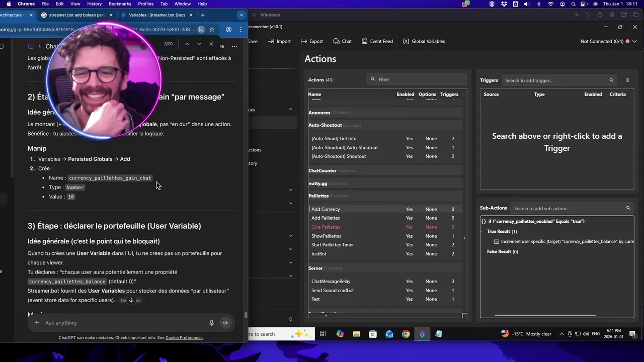
Task: Collapse the Server action group
Action: tap(385, 268)
